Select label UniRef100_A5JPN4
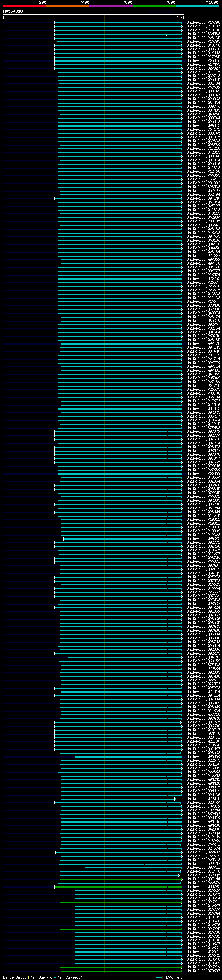Viewport: 222px width, 980px height. point(203,508)
